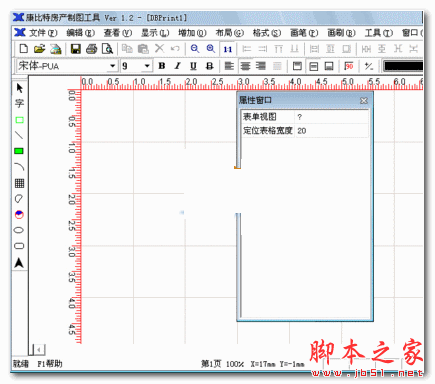Toggle bold formatting

point(162,66)
